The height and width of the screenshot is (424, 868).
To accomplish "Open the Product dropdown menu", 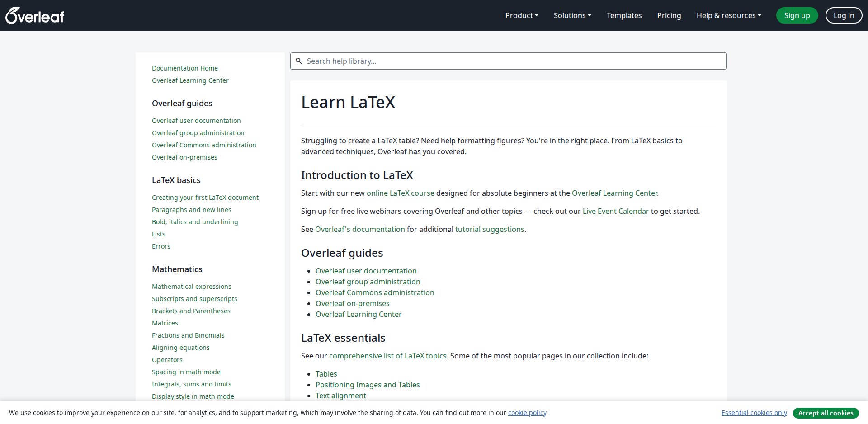I will 522,15.
